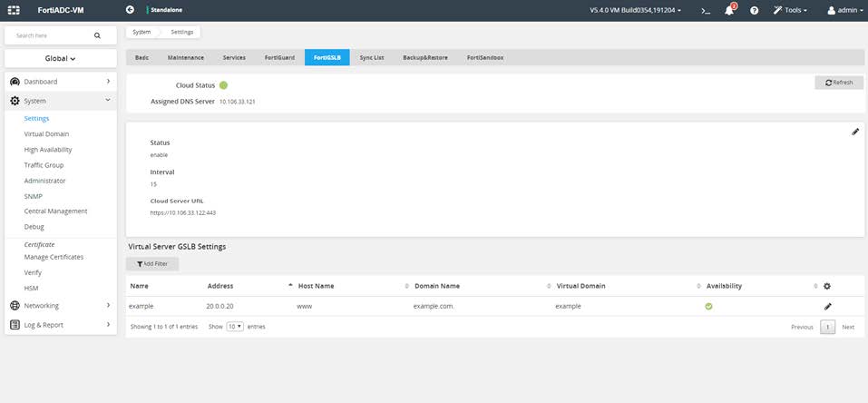The image size is (868, 403).
Task: Go to the Previous page
Action: [x=802, y=327]
